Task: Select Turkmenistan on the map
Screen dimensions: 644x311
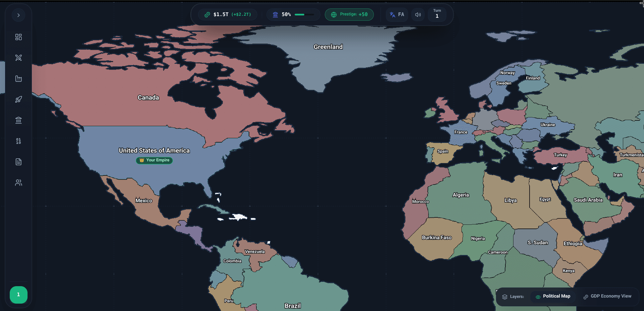Action: (x=632, y=155)
